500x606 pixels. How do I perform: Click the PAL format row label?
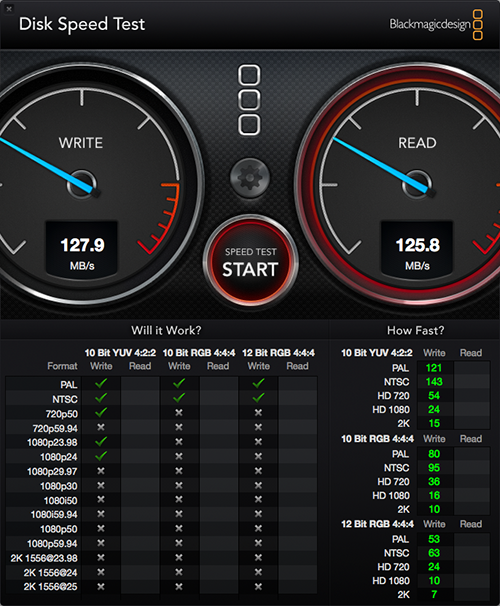(x=69, y=385)
